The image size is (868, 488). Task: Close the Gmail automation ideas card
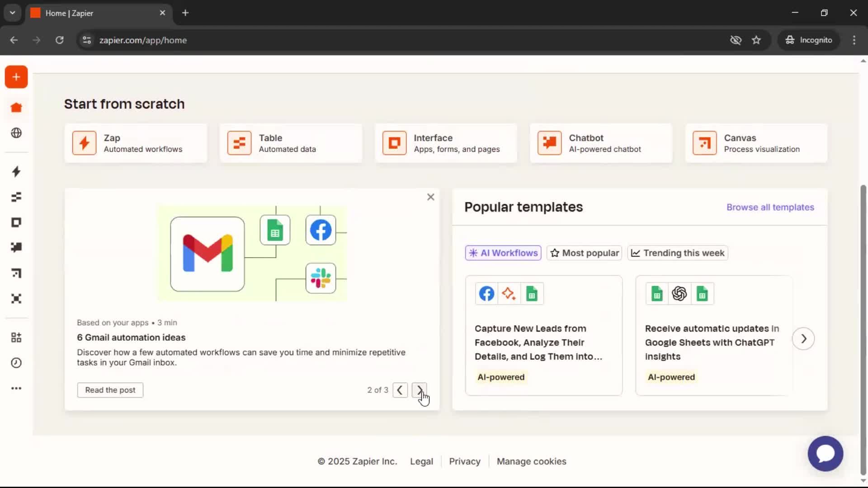click(x=430, y=197)
